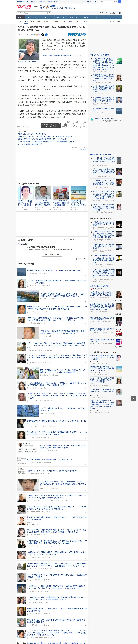Image resolution: width=138 pixels, height=644 pixels.
Task: Open the トピックス一覧 link
Action: pyautogui.click(x=115, y=21)
